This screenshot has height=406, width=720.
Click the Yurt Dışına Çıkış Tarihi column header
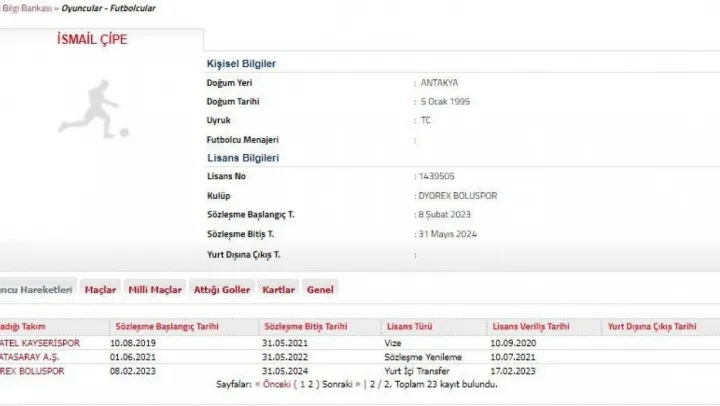(x=651, y=327)
